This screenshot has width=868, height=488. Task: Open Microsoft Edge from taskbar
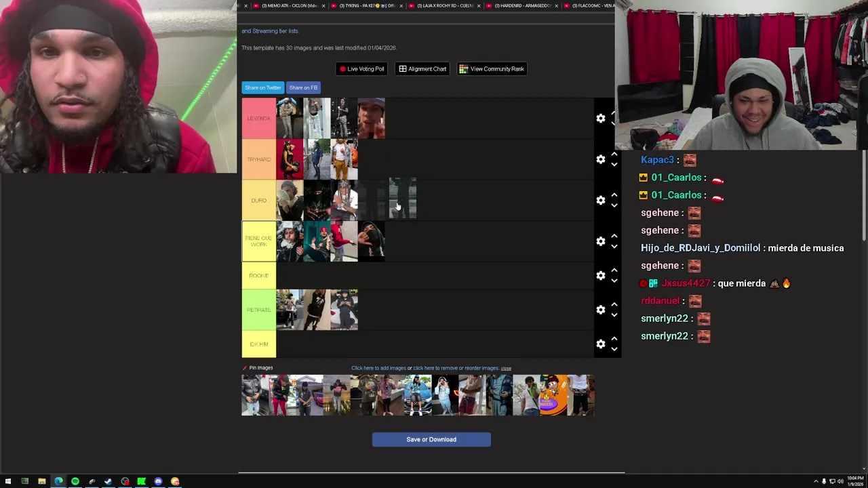coord(58,481)
